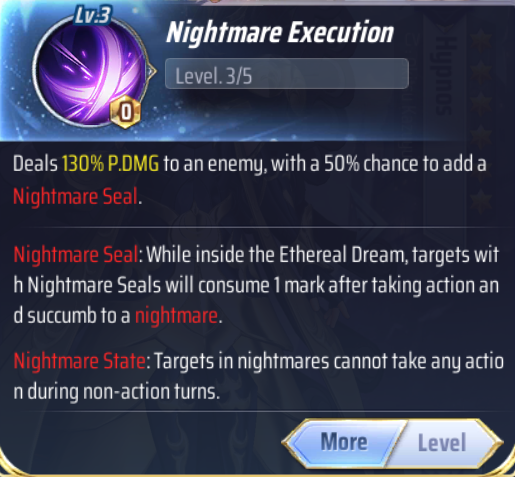
Task: Click the Lv:3 badge above skill icon
Action: coord(92,15)
